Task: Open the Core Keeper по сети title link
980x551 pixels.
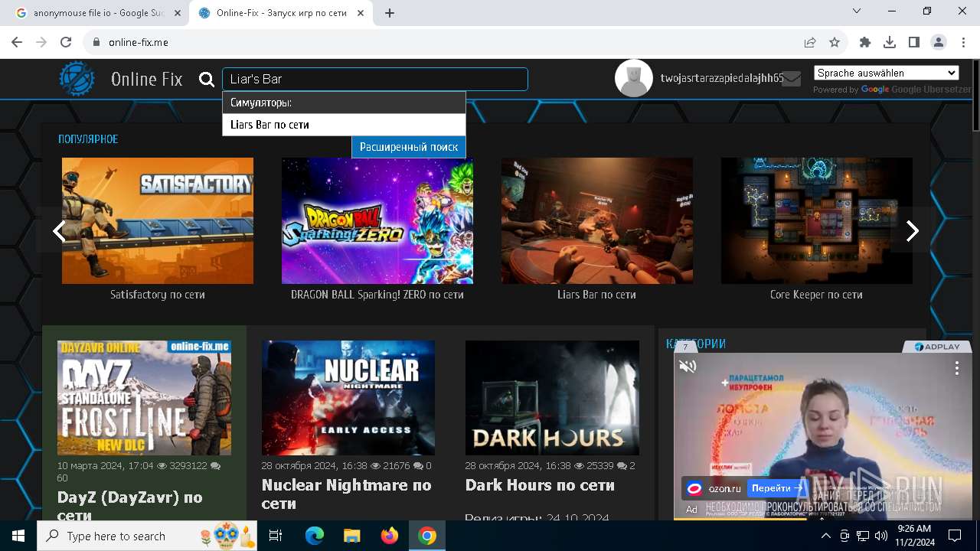Action: click(x=816, y=295)
